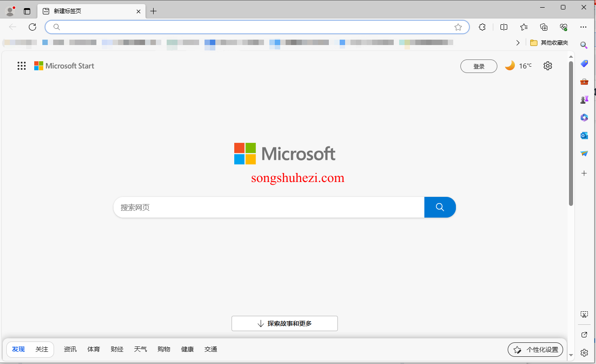
Task: Open sidebar Games chess icon
Action: (584, 100)
